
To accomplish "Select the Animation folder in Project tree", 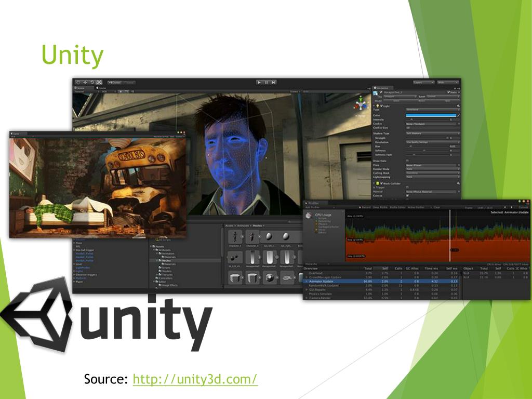I will point(168,254).
